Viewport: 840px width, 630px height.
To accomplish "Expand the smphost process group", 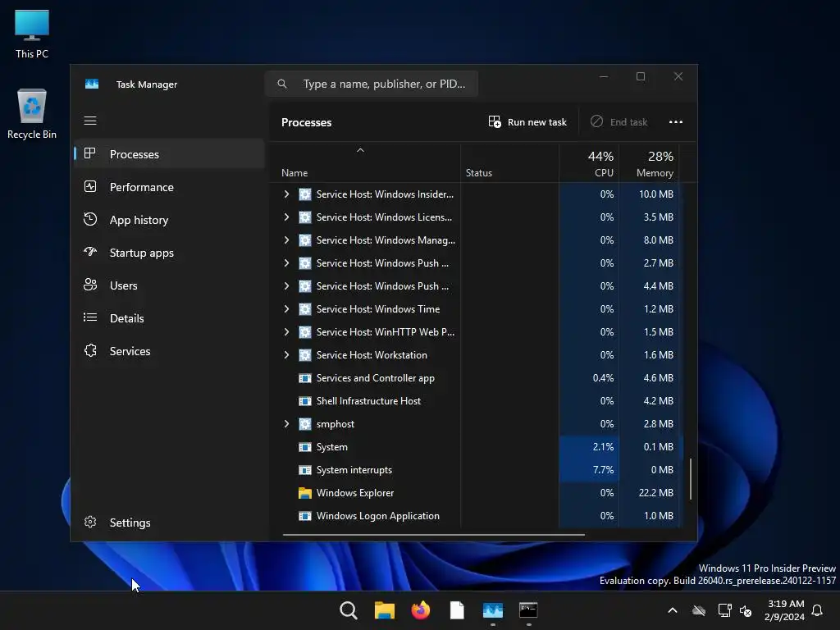I will [x=286, y=424].
